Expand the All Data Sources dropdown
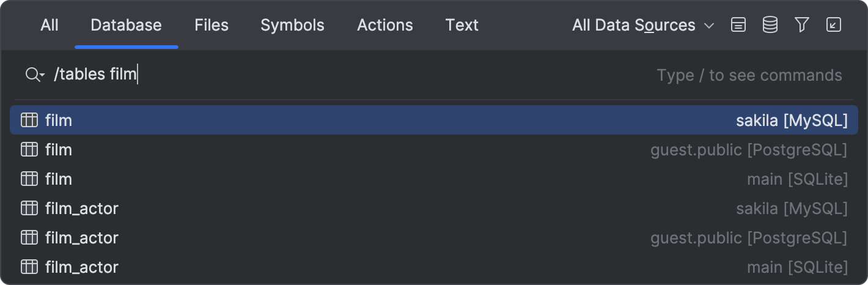The width and height of the screenshot is (868, 285). (643, 25)
